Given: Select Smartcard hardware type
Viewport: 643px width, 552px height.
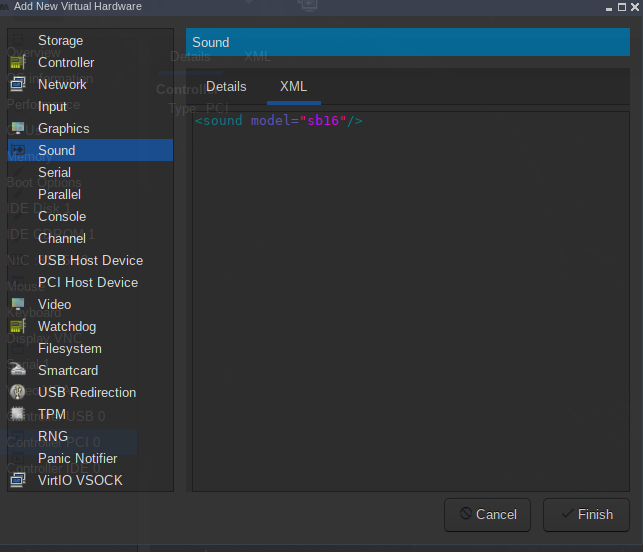Looking at the screenshot, I should [90, 370].
